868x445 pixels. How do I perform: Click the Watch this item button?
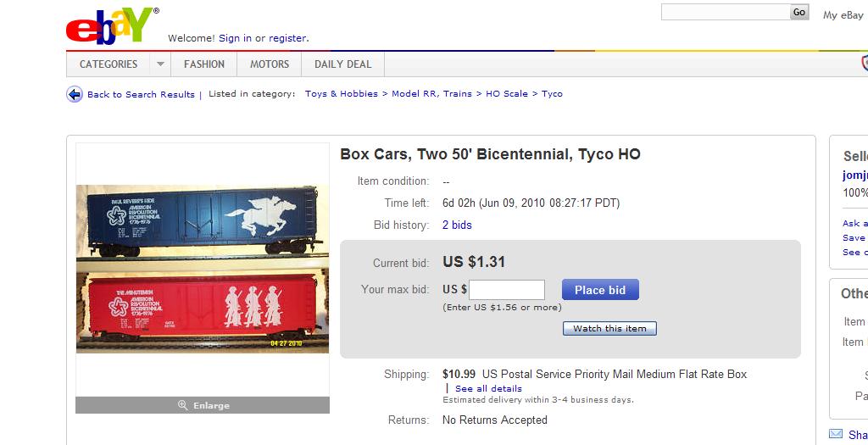pos(609,329)
